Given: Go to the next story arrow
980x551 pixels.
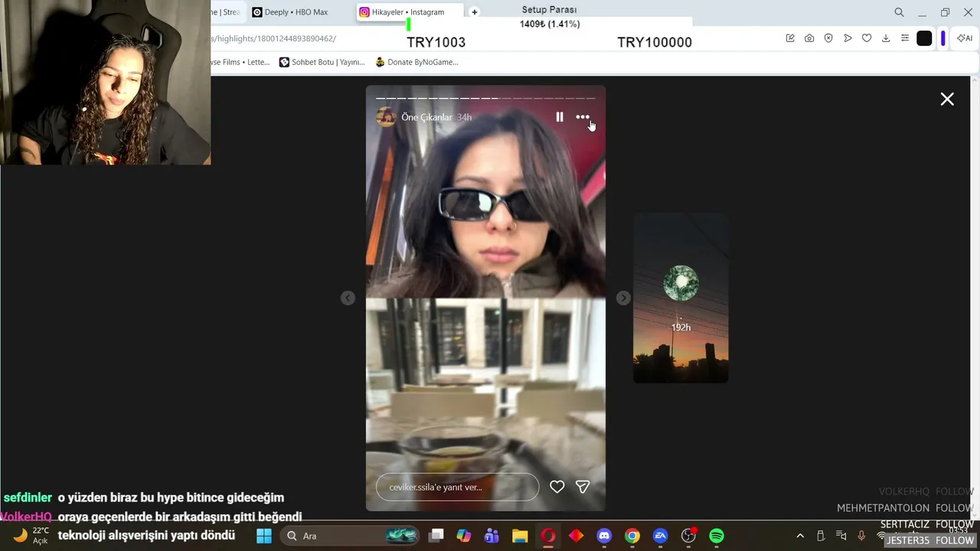Looking at the screenshot, I should coord(623,298).
